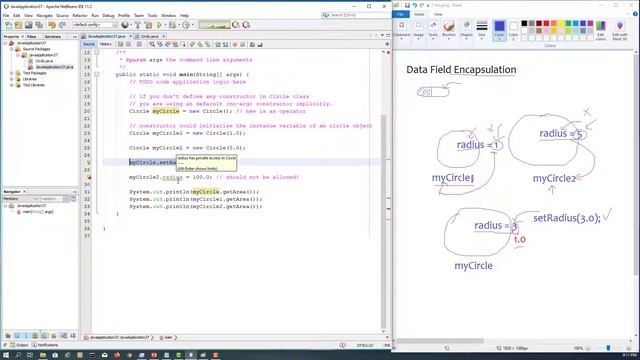Select Circle.java in the Projects tree
Screen dimensions: 640x360
click(x=44, y=61)
